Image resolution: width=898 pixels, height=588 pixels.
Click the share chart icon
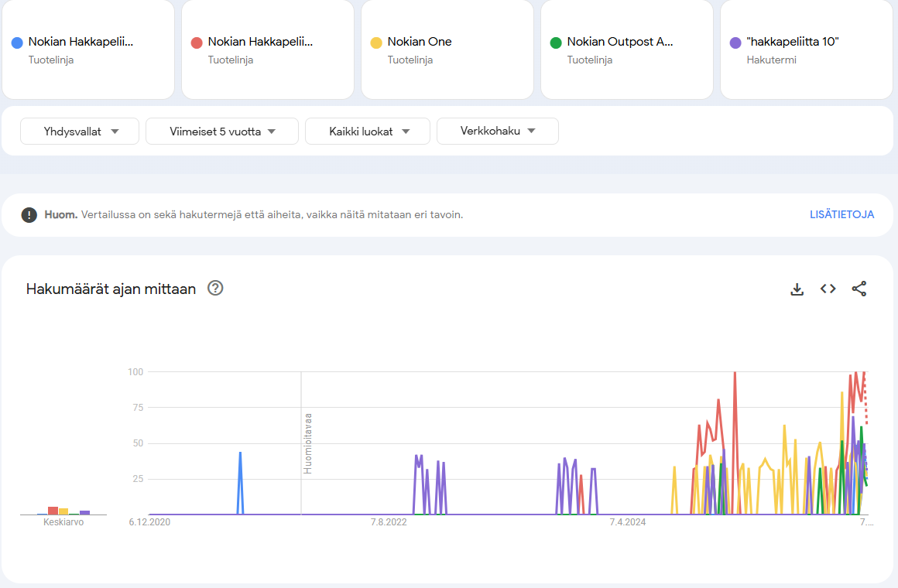tap(859, 289)
